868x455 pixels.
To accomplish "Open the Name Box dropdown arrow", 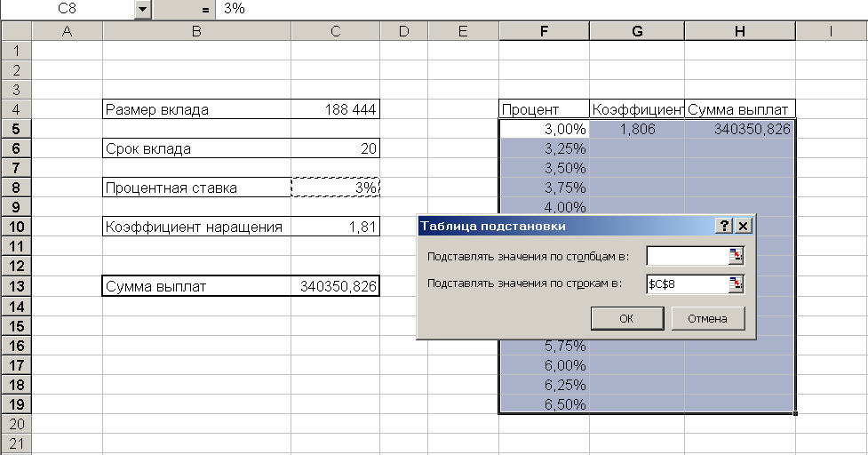I will [143, 9].
